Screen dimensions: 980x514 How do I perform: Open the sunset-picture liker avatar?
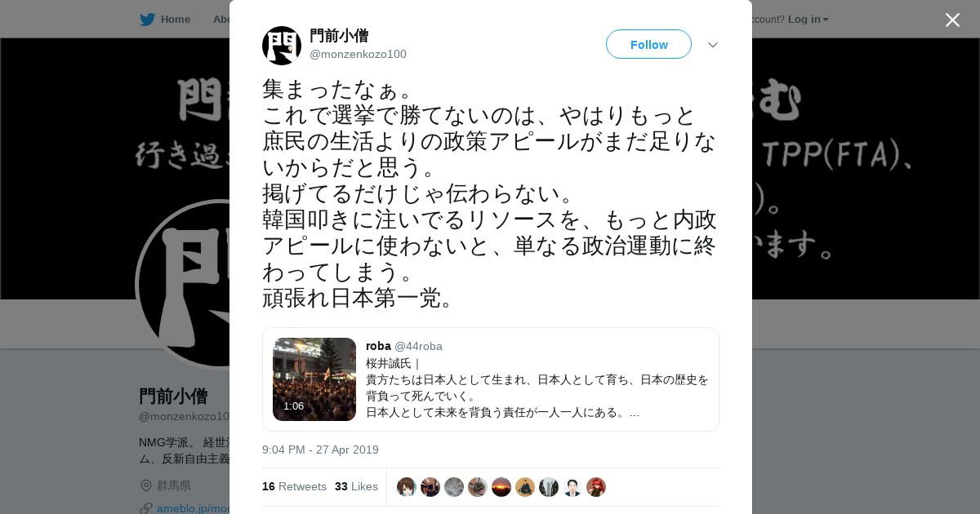(501, 487)
